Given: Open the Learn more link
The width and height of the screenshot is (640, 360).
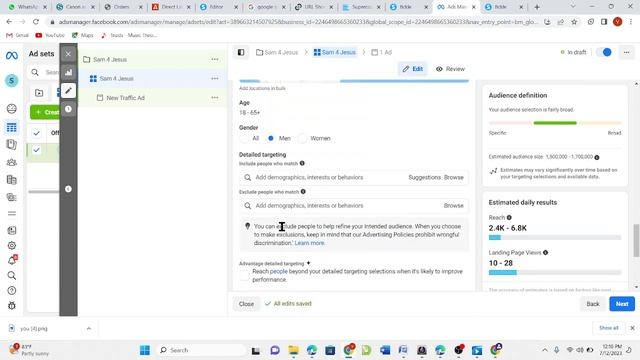Looking at the screenshot, I should [310, 243].
